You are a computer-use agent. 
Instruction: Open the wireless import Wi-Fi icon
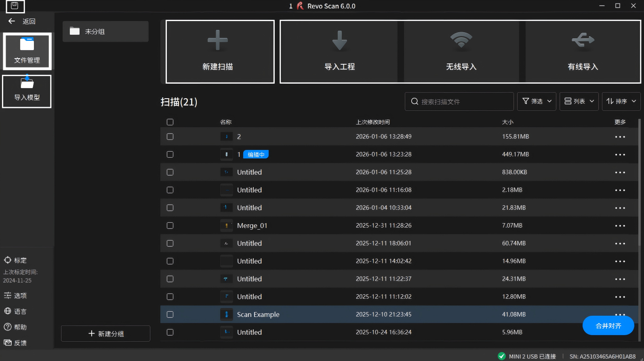coord(461,40)
